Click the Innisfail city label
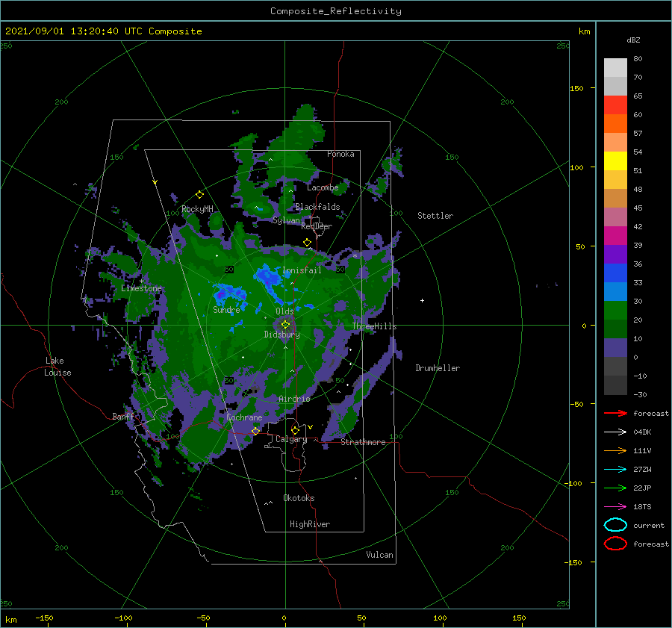Screen dimensions: 672x628 [x=302, y=270]
